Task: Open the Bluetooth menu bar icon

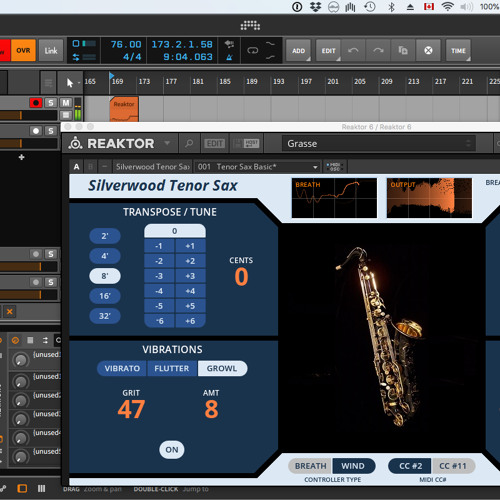Action: (392, 7)
